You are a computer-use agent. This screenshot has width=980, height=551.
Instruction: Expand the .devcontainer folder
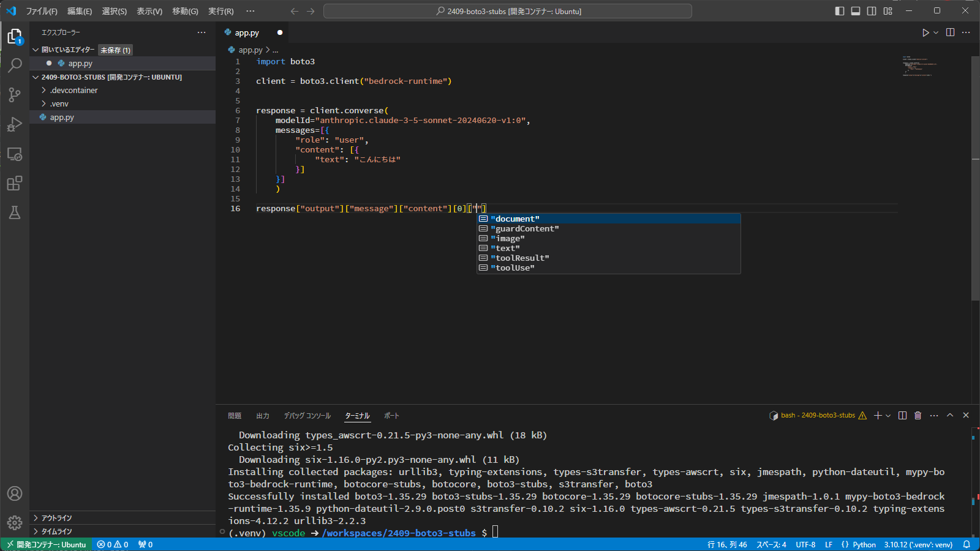73,91
